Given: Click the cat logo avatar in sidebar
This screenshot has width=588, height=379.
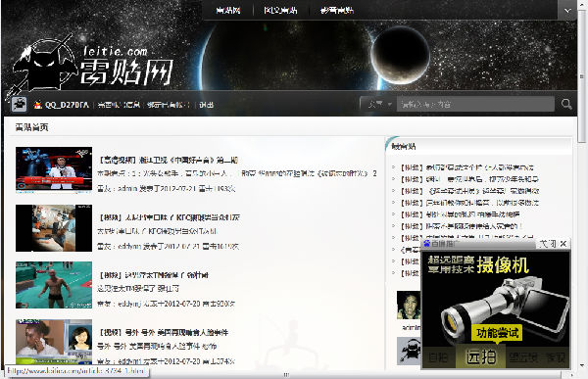Looking at the screenshot, I should click(409, 351).
